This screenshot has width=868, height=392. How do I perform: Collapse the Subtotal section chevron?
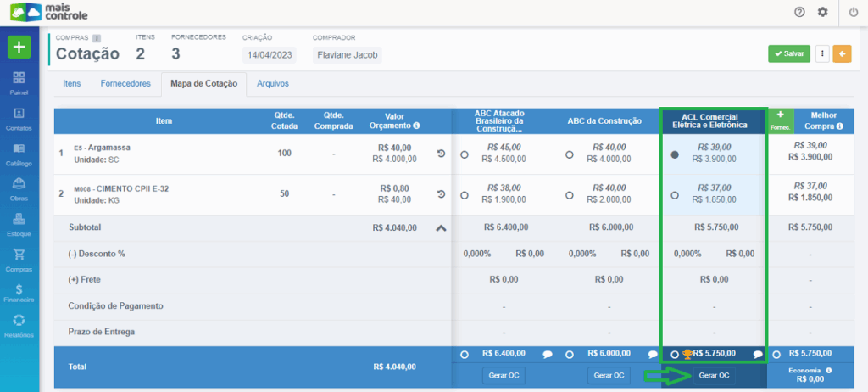coord(441,227)
